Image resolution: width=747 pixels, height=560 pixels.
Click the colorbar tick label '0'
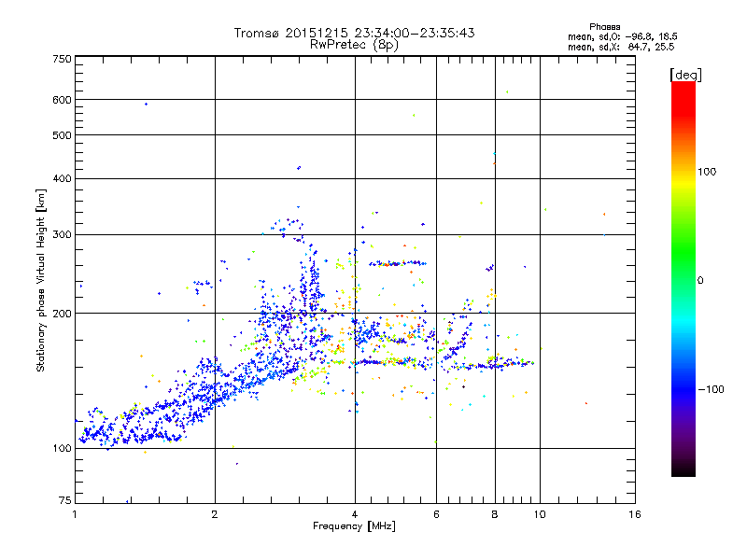coord(700,281)
